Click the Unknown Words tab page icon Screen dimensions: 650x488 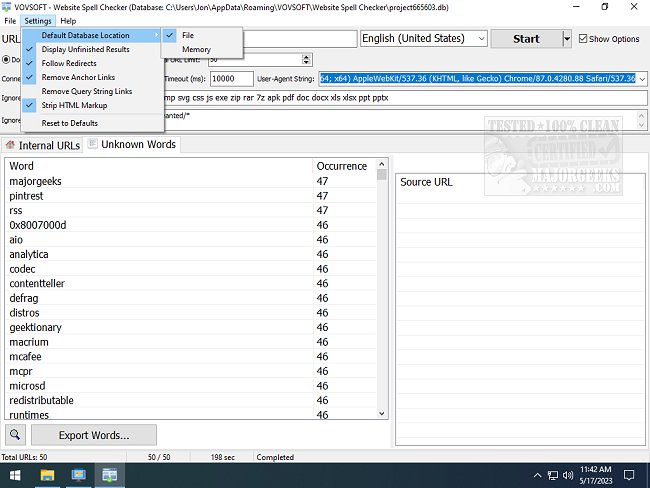click(93, 144)
